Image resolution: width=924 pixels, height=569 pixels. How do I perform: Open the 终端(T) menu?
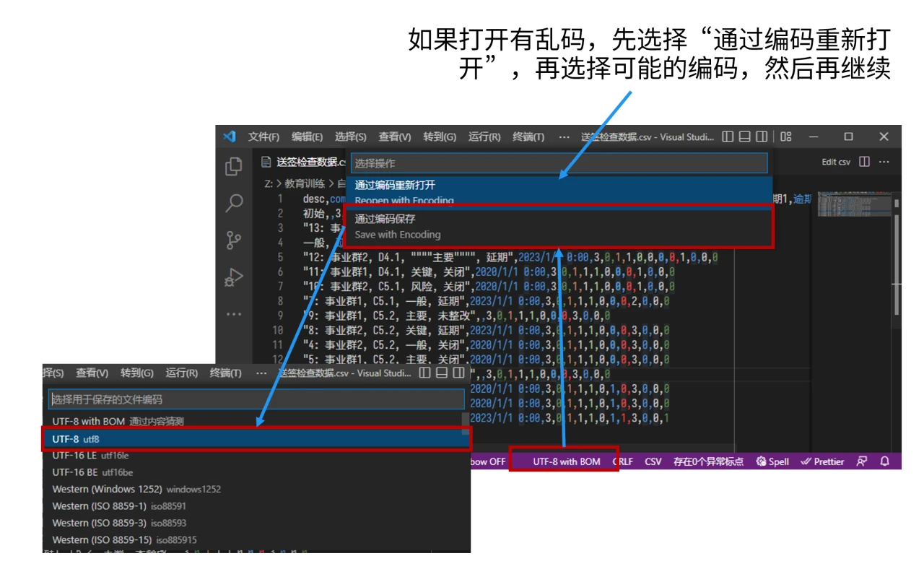[528, 136]
